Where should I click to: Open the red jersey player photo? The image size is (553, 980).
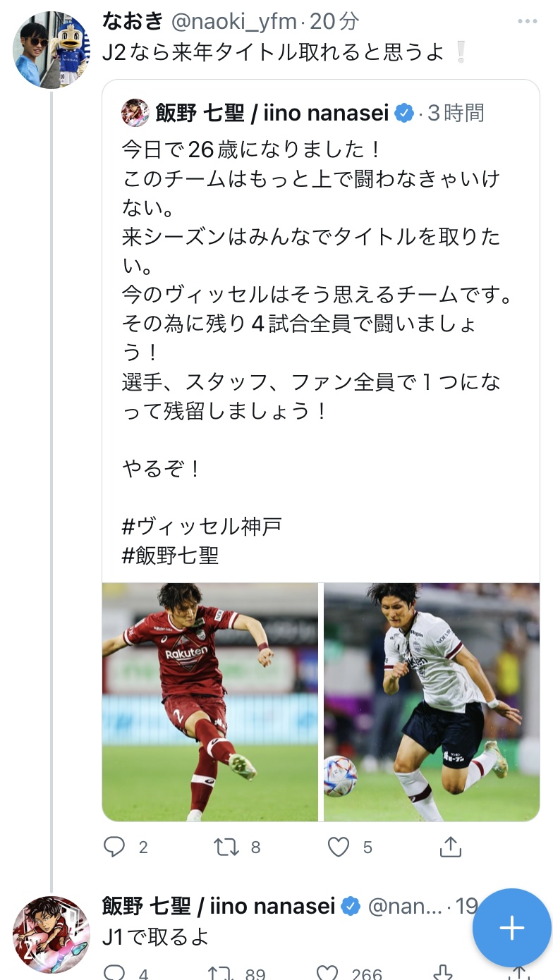(x=210, y=702)
